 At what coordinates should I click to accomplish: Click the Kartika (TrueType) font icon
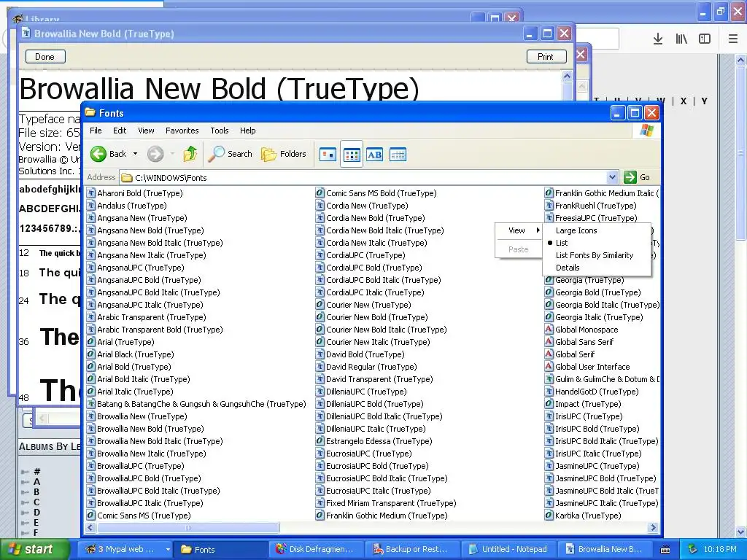pos(549,516)
